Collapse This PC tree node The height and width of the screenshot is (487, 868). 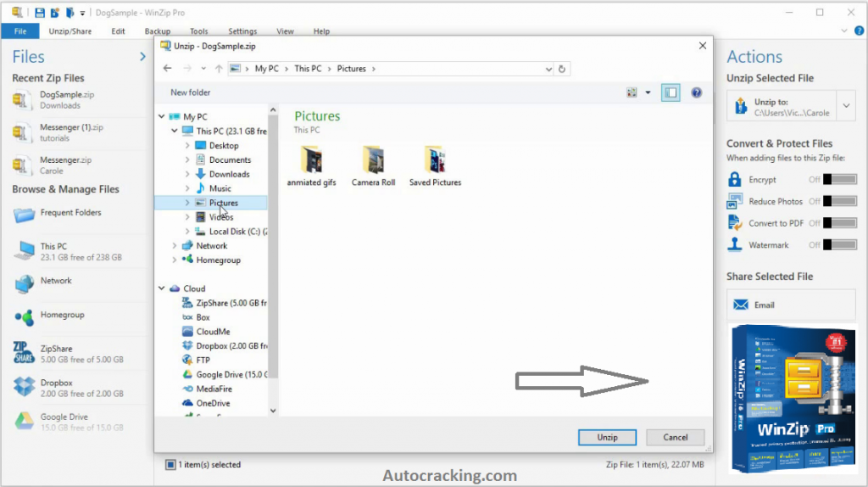coord(175,131)
